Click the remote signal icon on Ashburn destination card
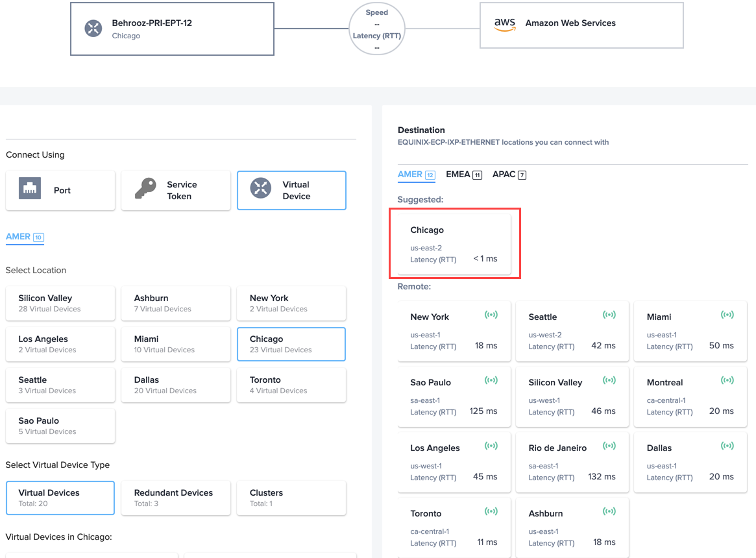 (x=609, y=512)
